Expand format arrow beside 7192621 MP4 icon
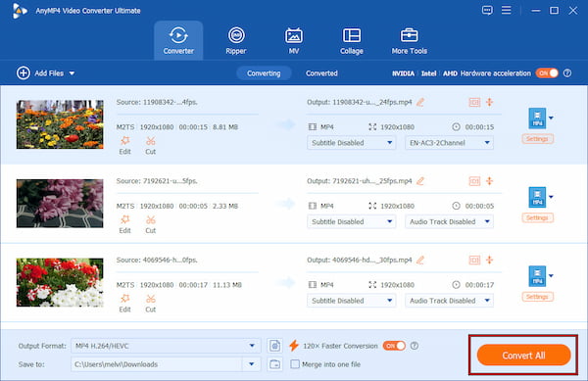 pos(551,197)
